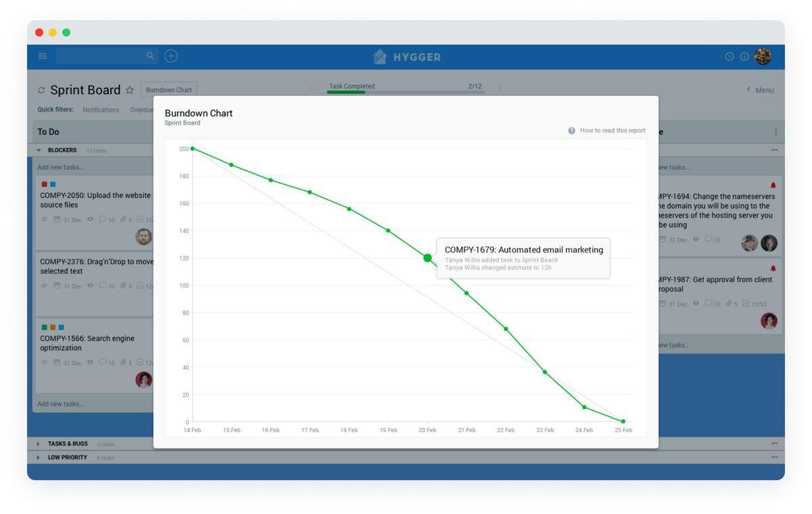
Task: Click the Burndown Chart button
Action: pos(168,90)
